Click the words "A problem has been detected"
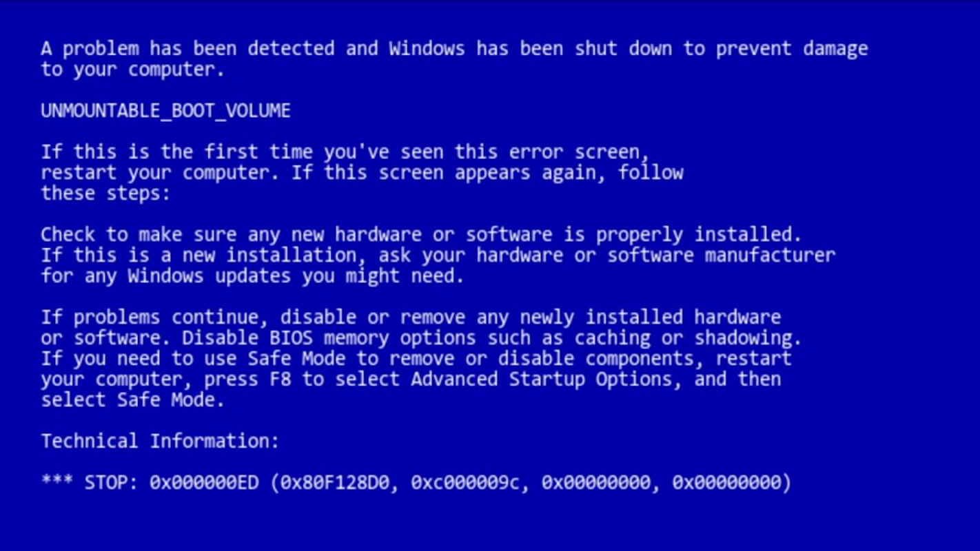Viewport: 980px width, 551px height. click(x=187, y=49)
